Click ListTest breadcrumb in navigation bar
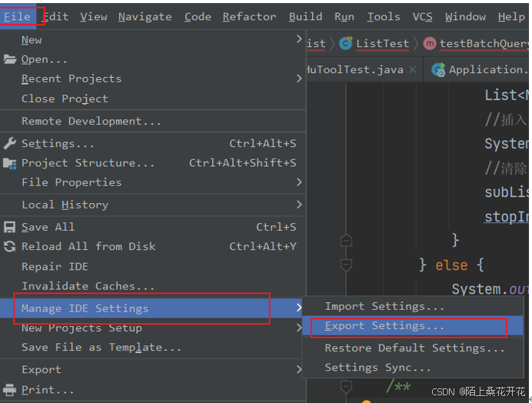The image size is (532, 403). 382,44
